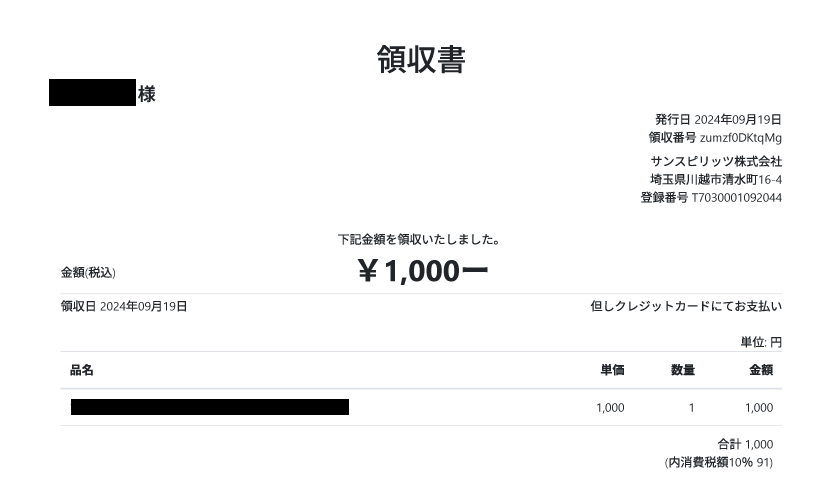This screenshot has height=497, width=839.
Task: Select the 数量 column header
Action: click(683, 370)
